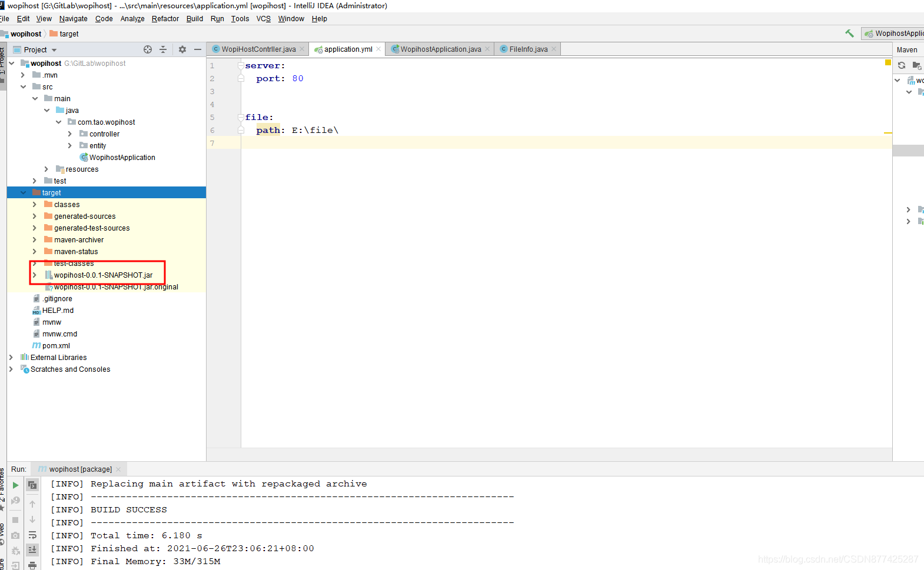Hide the Project tool window
Viewport: 924px width, 570px height.
(198, 49)
